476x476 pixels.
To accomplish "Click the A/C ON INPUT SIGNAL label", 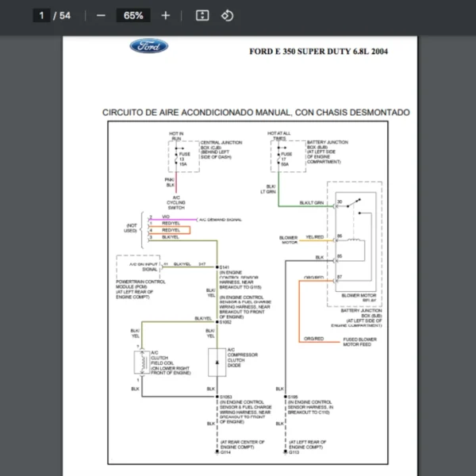I will [x=144, y=267].
